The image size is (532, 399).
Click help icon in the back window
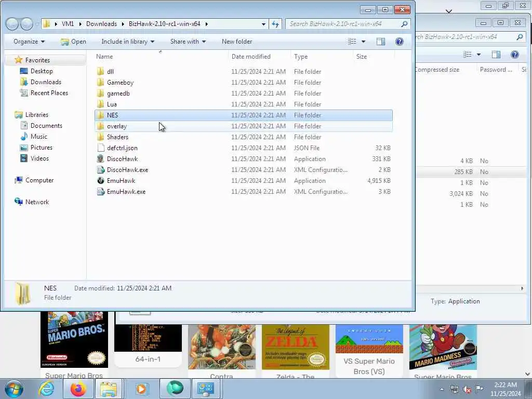click(515, 55)
